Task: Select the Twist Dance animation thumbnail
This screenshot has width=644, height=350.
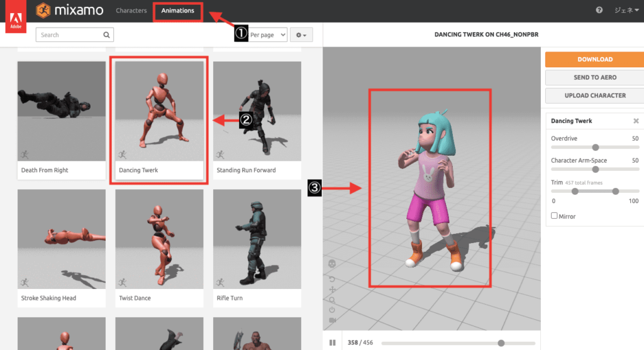Action: [159, 239]
